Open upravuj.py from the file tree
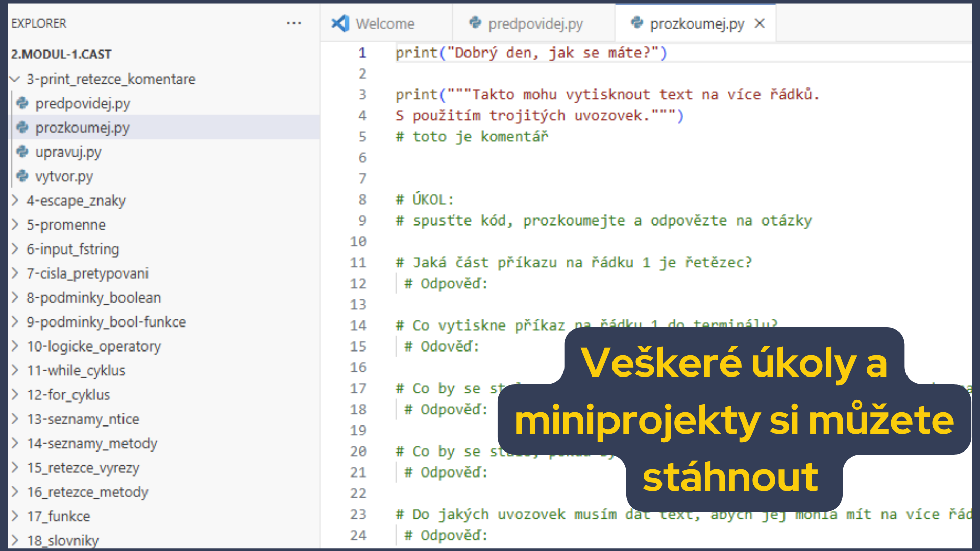Viewport: 980px width, 551px height. click(68, 152)
